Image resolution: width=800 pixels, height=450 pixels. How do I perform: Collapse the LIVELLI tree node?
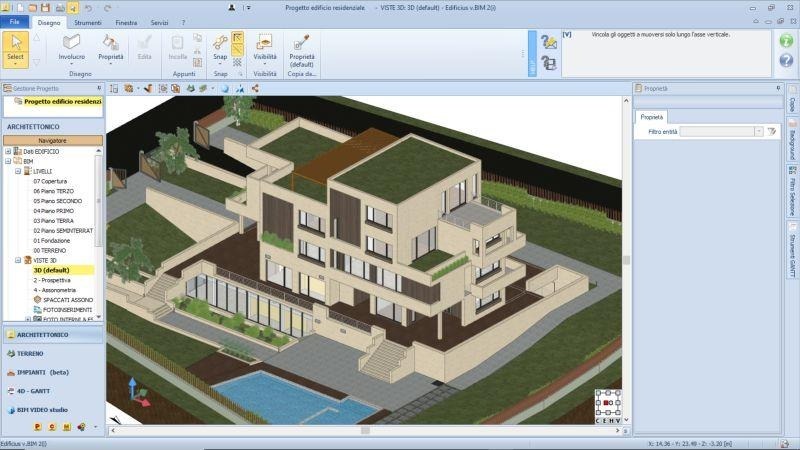click(18, 171)
